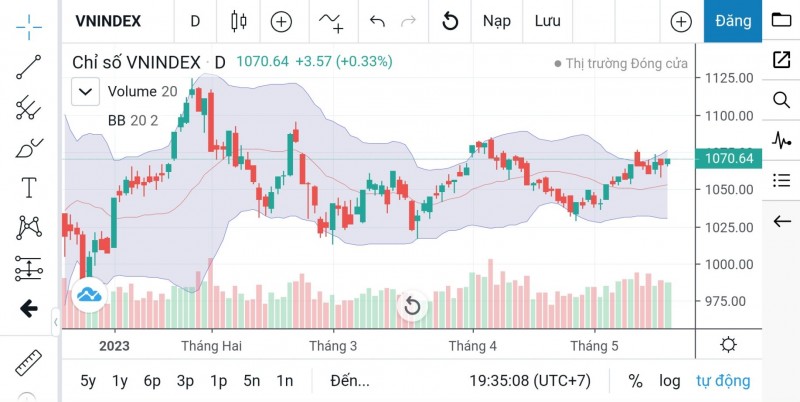Open the candlestick chart style menu
The width and height of the screenshot is (800, 402).
tap(237, 21)
